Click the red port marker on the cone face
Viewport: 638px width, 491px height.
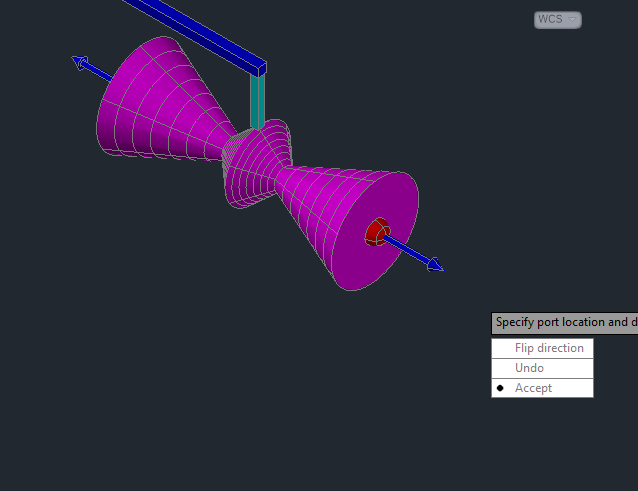pos(377,232)
